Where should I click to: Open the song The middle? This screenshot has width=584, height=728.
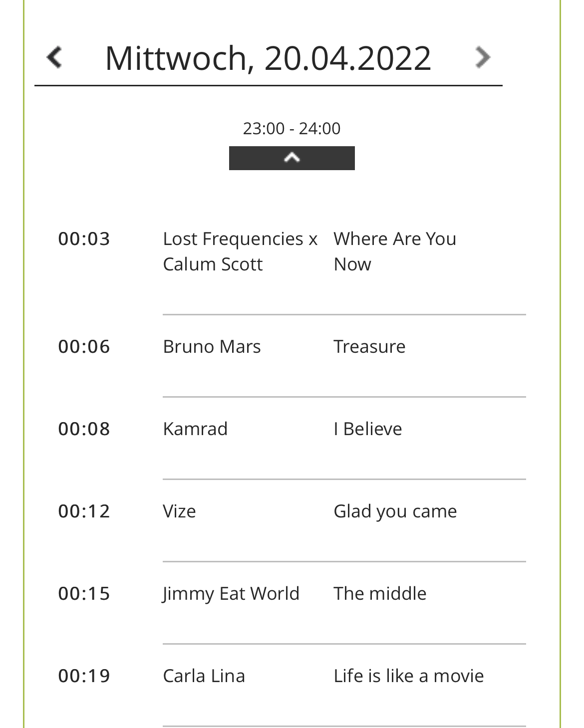(x=380, y=594)
